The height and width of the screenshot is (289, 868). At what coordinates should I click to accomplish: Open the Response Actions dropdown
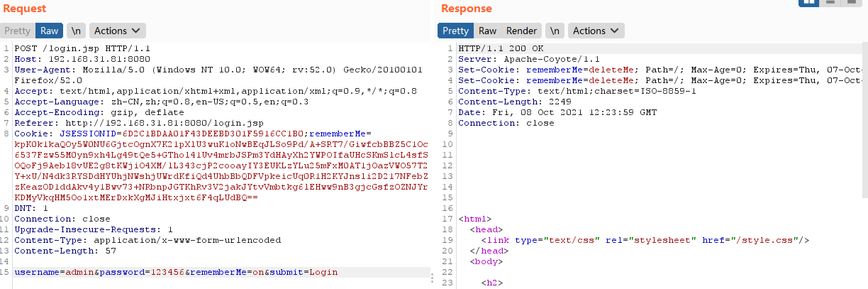(596, 31)
